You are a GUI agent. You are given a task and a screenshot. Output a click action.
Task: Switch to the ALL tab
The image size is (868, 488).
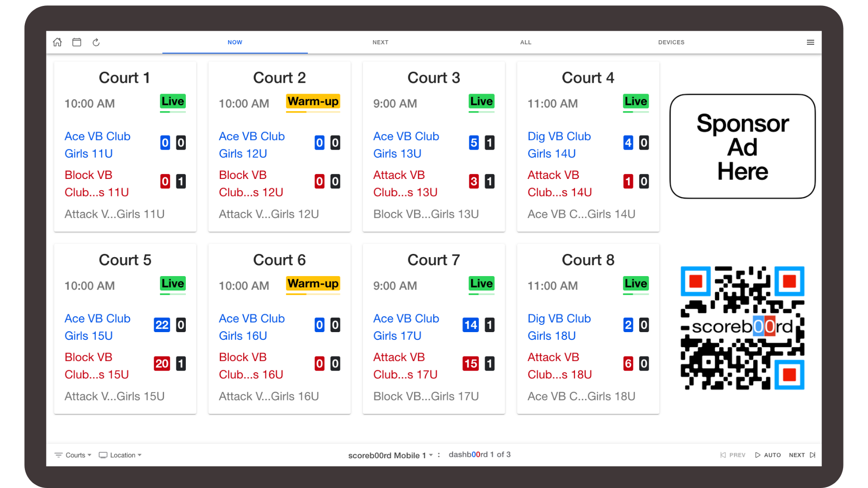point(525,42)
